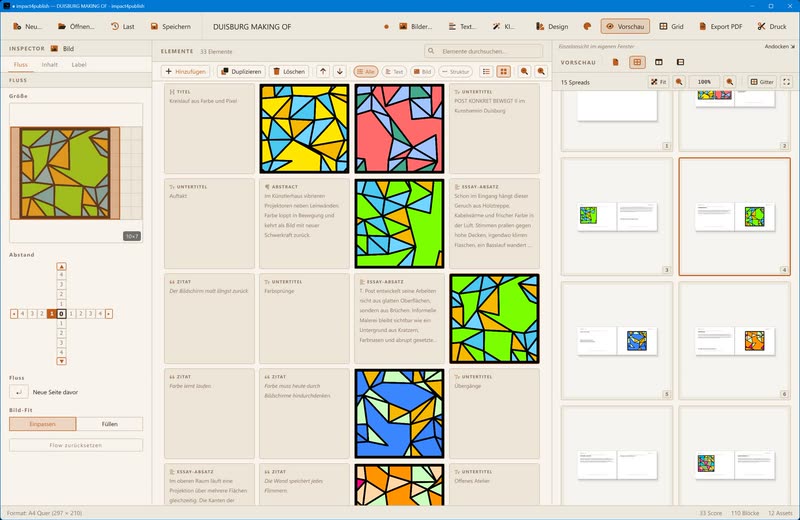The height and width of the screenshot is (520, 800).
Task: Click the Neu... toolbar button
Action: coord(27,27)
